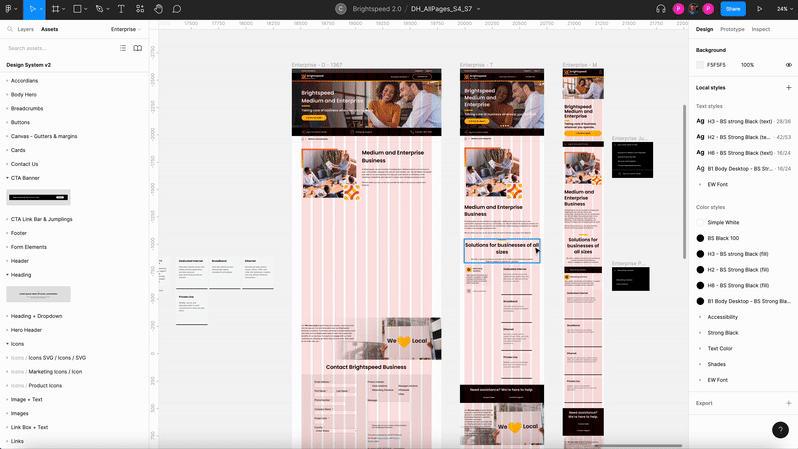Click the Brightspeed 2.0 project link
This screenshot has width=798, height=449.
[x=377, y=9]
